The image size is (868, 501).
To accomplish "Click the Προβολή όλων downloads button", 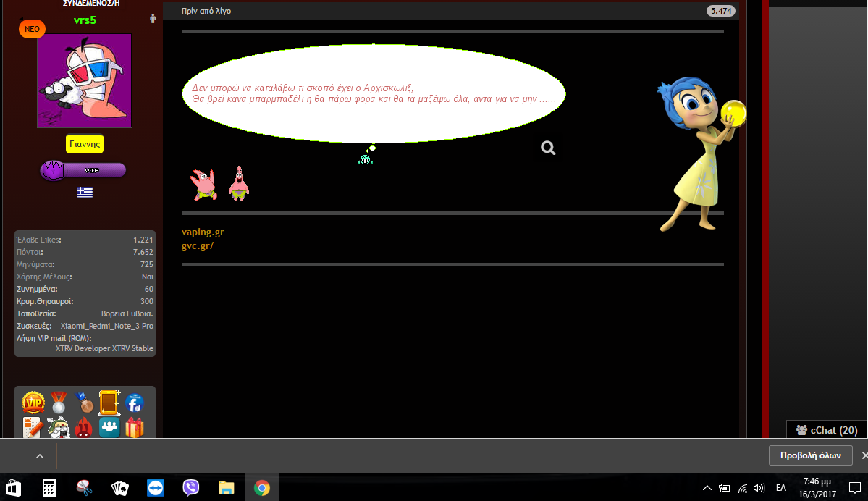I will click(x=810, y=455).
